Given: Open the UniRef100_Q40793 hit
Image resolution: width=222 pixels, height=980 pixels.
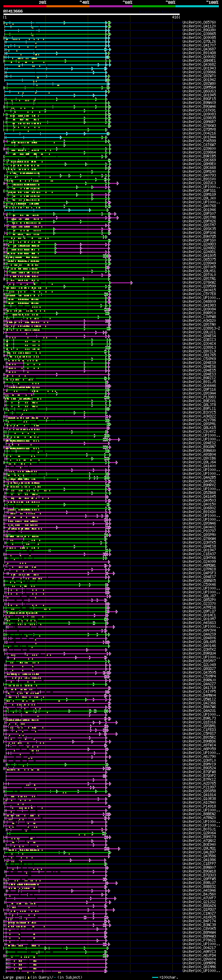Looking at the screenshot, I should (x=199, y=175).
